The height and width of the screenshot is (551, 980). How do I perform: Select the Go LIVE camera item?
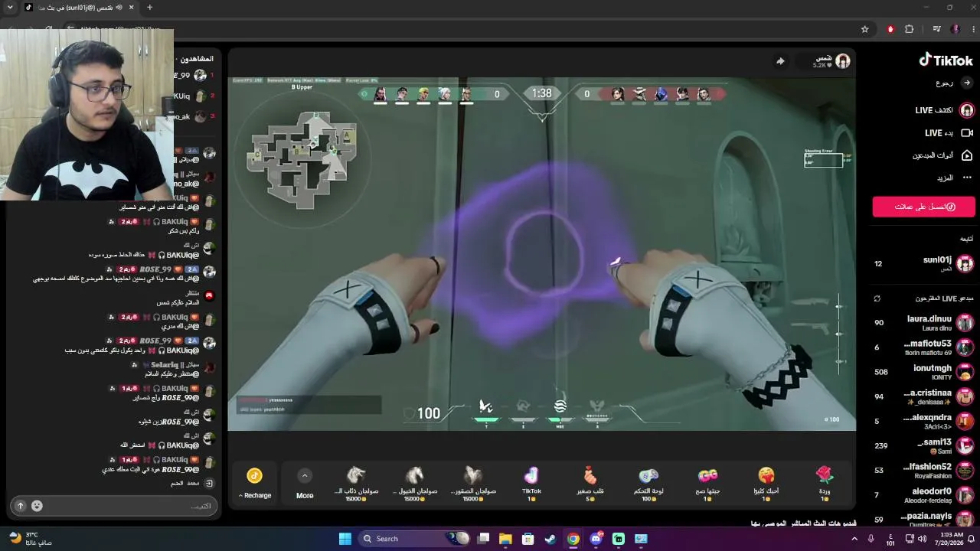949,133
